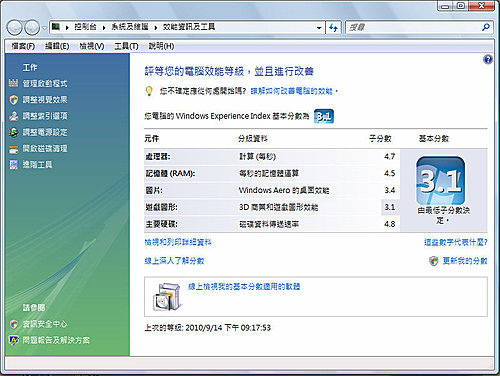Click the advanced tools icon beside 進階工具
500x376 pixels.
(x=13, y=164)
